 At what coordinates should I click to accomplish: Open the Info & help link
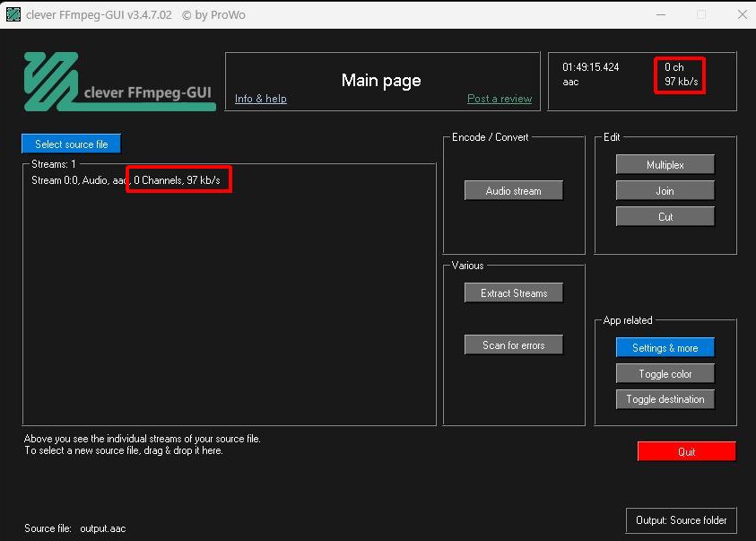(261, 99)
